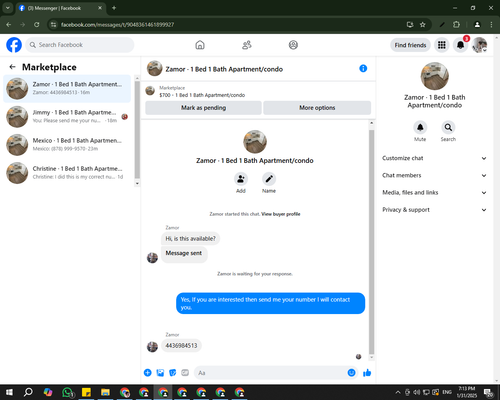Click chat messages scrollbar up arrow
This screenshot has width=500, height=400.
pyautogui.click(x=372, y=123)
